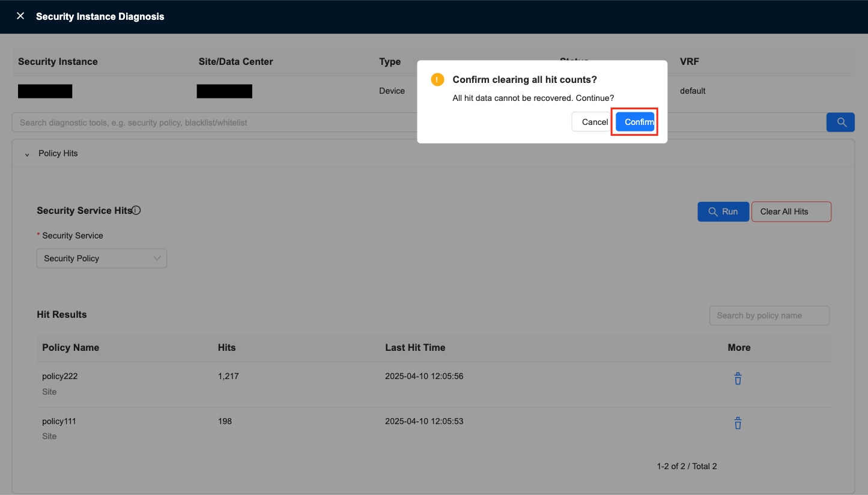The image size is (868, 495).
Task: Click the More column header
Action: tap(739, 348)
